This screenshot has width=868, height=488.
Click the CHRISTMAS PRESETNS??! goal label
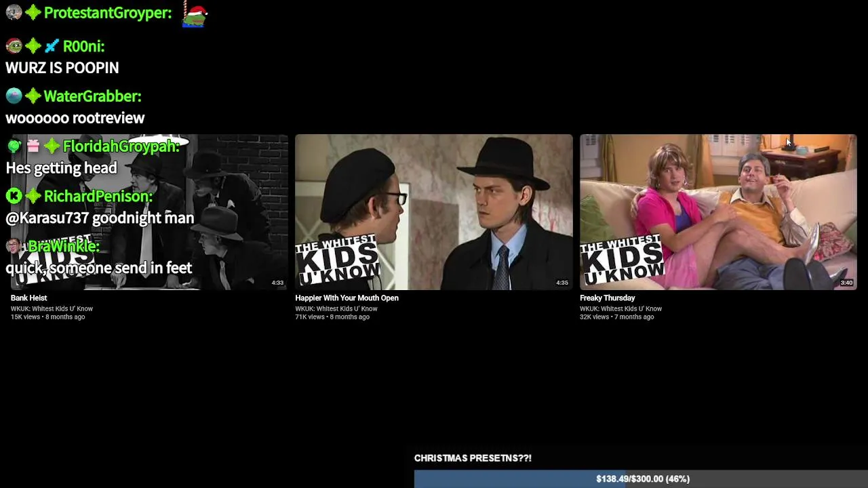(x=473, y=458)
